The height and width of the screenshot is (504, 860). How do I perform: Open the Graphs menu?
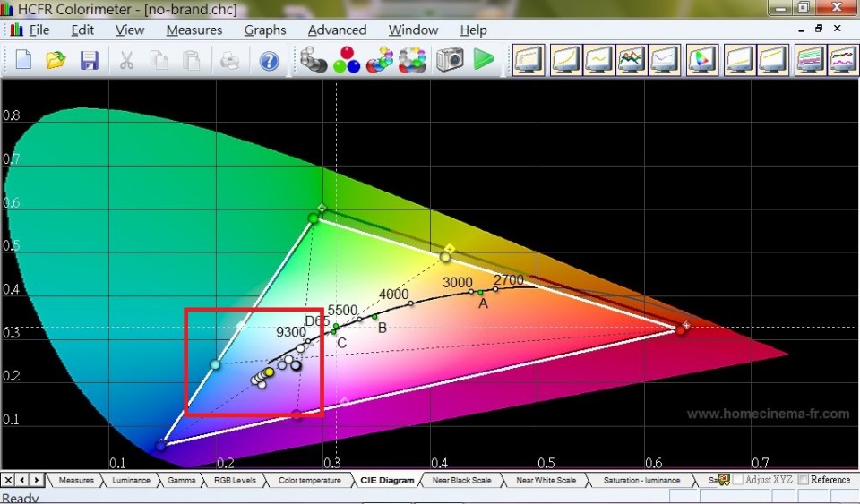pos(265,30)
